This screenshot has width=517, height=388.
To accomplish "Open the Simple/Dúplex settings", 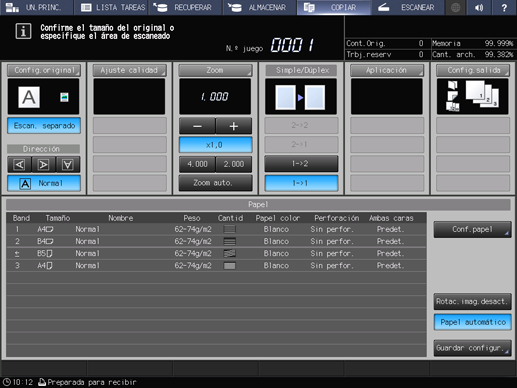I will [x=301, y=70].
